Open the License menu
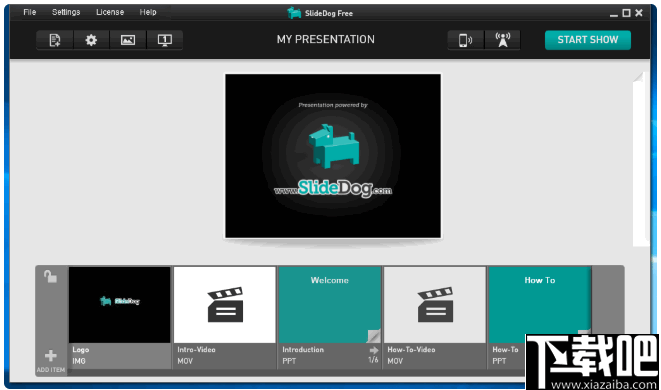661x390 pixels. 110,12
